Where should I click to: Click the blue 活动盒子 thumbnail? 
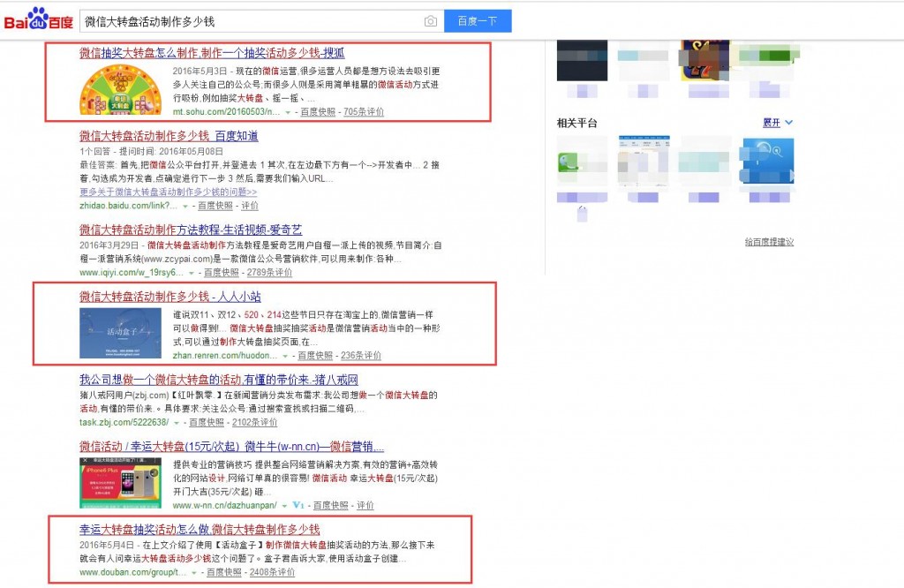point(120,333)
